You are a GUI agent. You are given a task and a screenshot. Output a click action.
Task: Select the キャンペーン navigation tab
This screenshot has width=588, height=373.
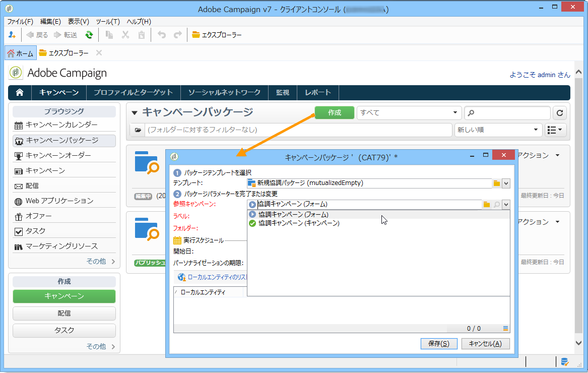pyautogui.click(x=59, y=92)
